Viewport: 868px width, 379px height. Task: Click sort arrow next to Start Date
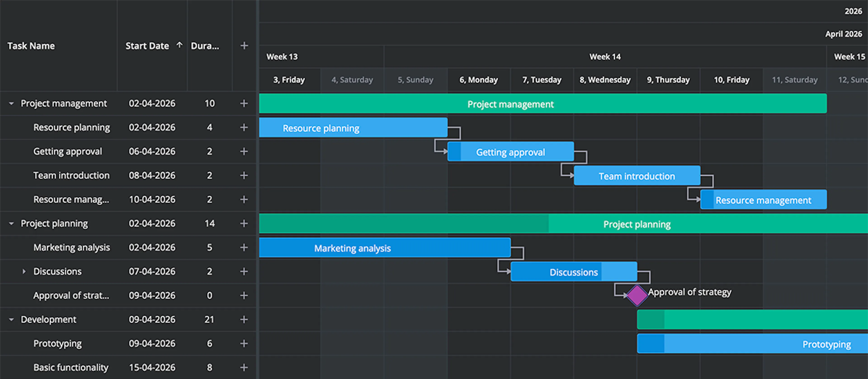pyautogui.click(x=179, y=45)
